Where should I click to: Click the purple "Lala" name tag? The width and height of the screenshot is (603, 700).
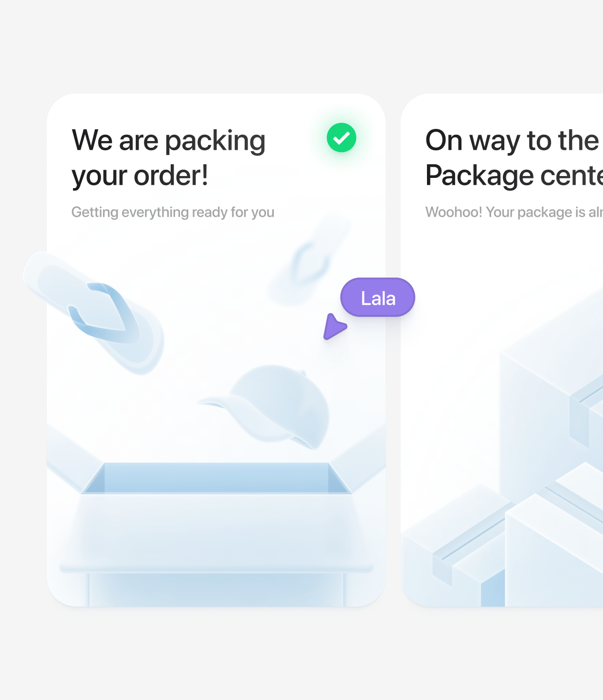(378, 297)
